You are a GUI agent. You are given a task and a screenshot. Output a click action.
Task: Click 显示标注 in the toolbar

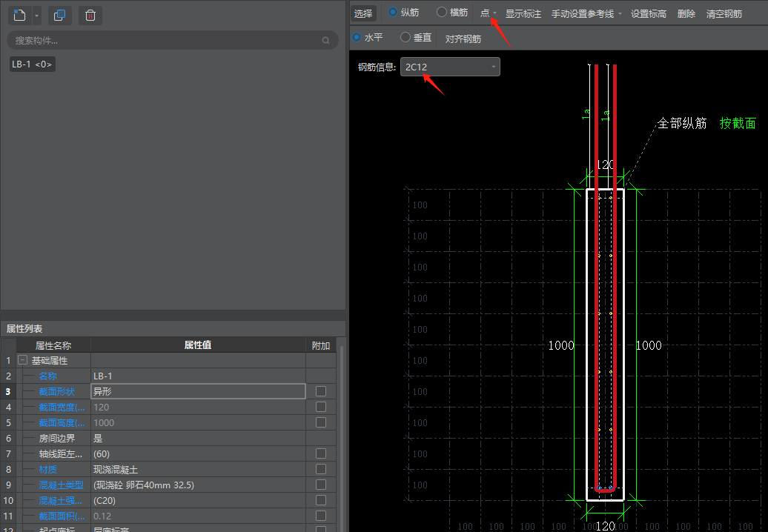coord(523,13)
